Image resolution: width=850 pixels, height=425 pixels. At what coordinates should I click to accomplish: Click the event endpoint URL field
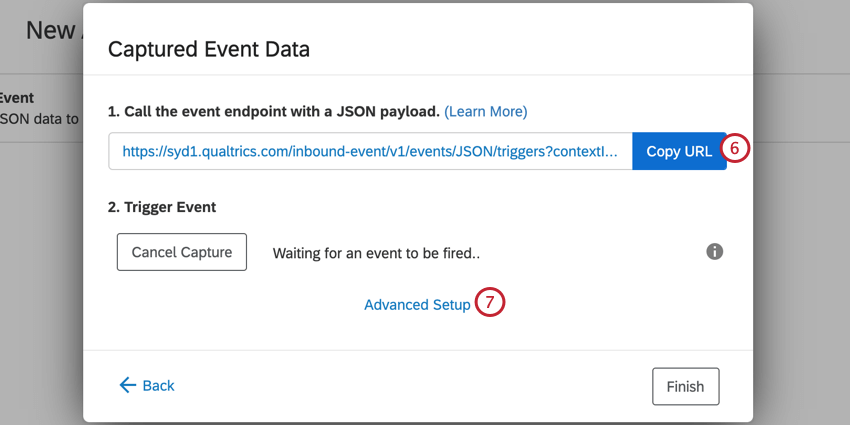pyautogui.click(x=370, y=151)
